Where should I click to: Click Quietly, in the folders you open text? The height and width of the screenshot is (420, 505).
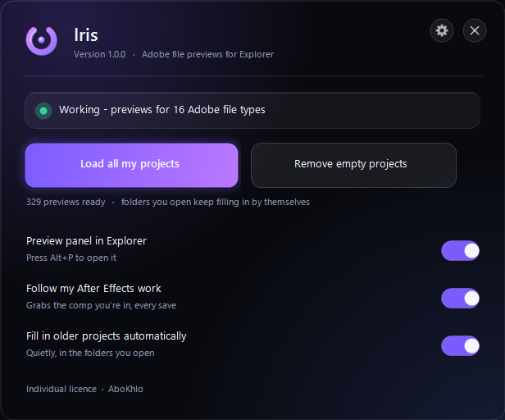tap(90, 353)
